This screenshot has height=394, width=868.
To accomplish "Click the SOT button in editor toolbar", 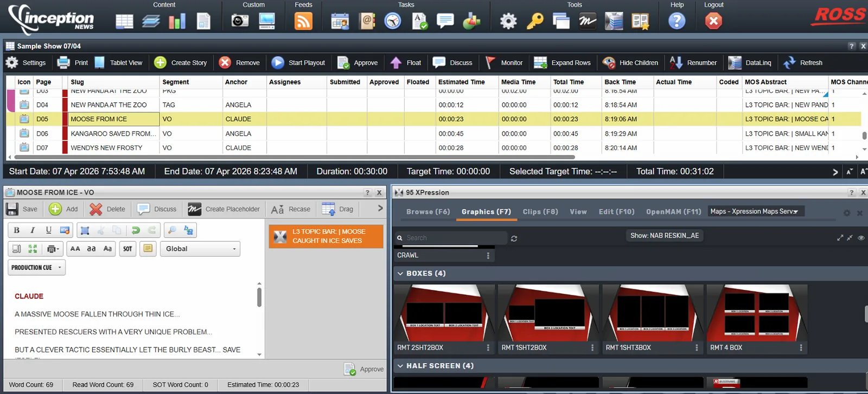I will coord(127,249).
